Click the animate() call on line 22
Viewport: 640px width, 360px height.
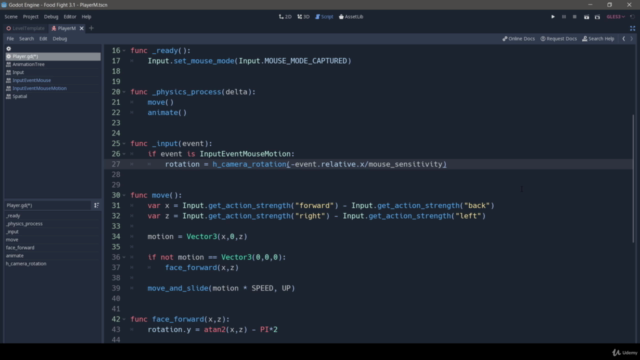tap(167, 113)
